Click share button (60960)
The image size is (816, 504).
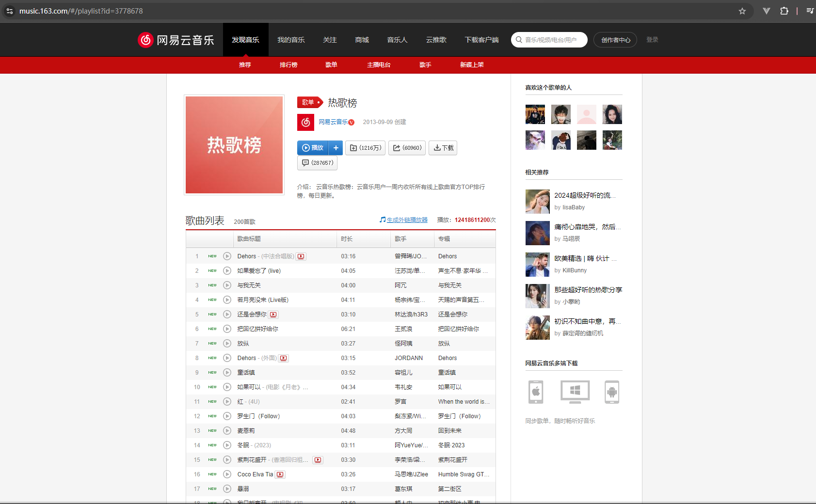coord(407,148)
